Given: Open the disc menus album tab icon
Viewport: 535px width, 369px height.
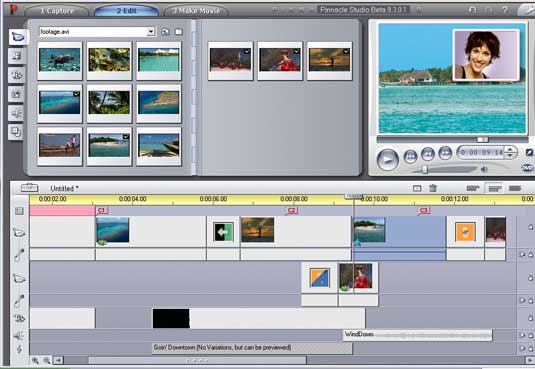Looking at the screenshot, I should pyautogui.click(x=16, y=132).
